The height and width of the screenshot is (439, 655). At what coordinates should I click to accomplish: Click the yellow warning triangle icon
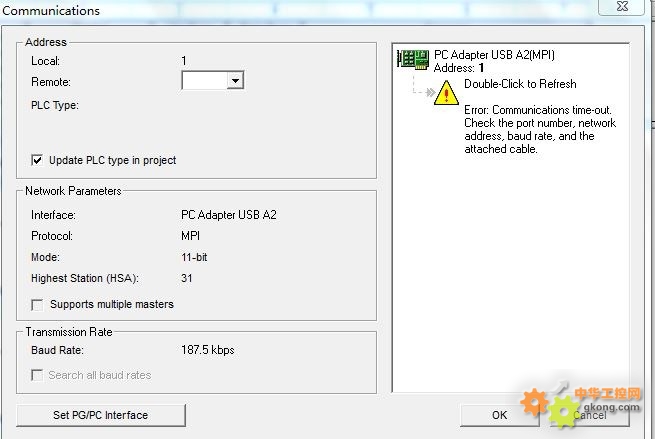pyautogui.click(x=446, y=92)
